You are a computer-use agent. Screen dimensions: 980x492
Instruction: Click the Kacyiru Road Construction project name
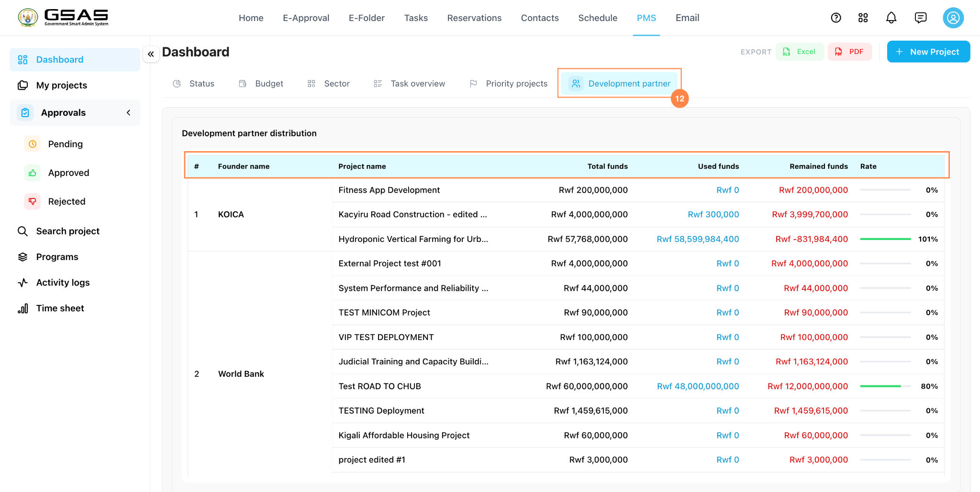pyautogui.click(x=412, y=215)
